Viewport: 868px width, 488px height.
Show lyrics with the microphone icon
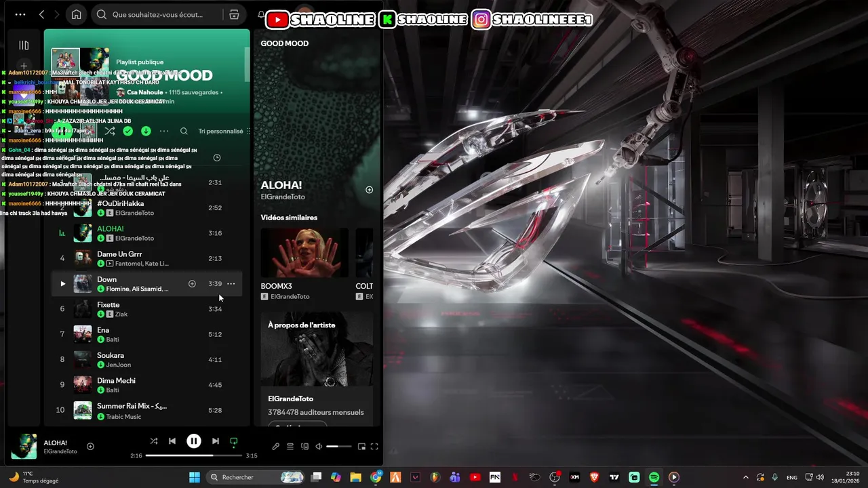tap(275, 447)
